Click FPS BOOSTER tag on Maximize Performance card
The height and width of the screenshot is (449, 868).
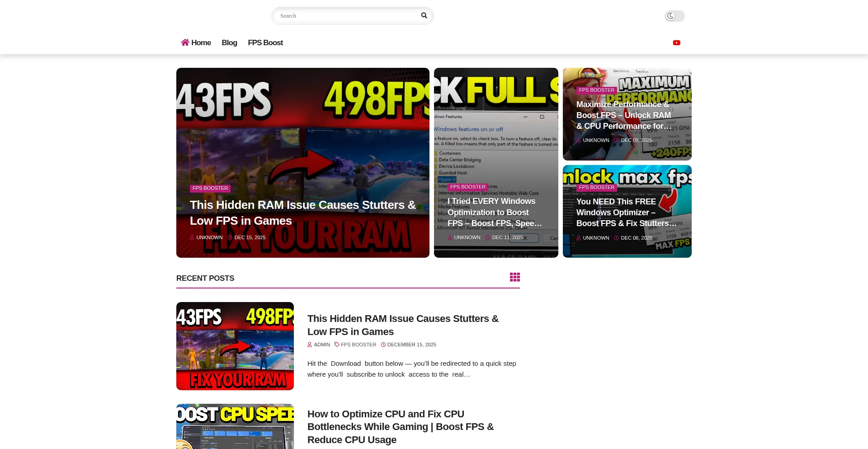coord(596,90)
